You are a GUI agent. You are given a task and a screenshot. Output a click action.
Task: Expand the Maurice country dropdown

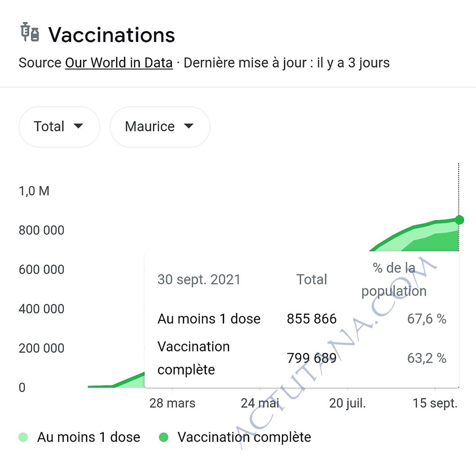click(x=160, y=127)
